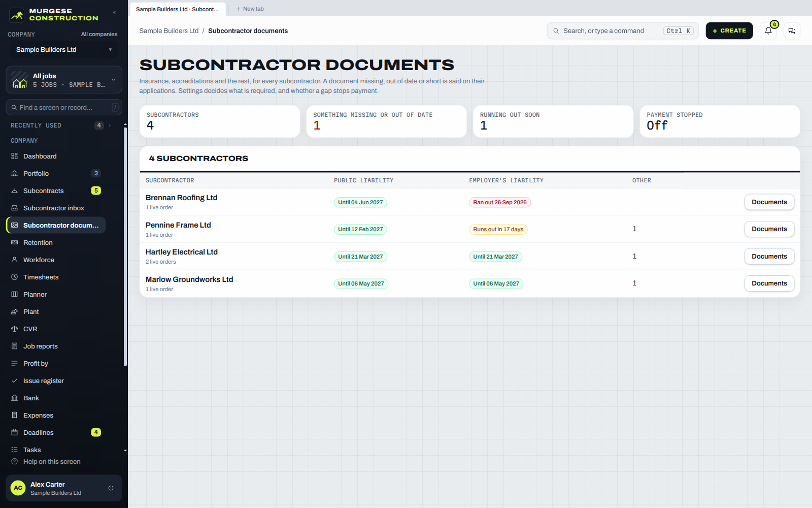Open Subcontractor inbox
Viewport: 812px width, 508px height.
(56, 208)
